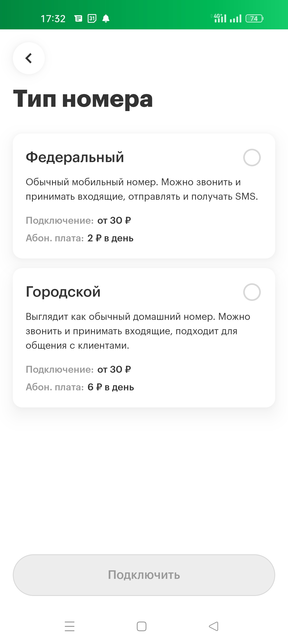Tap the Федеральный number description text

(142, 189)
